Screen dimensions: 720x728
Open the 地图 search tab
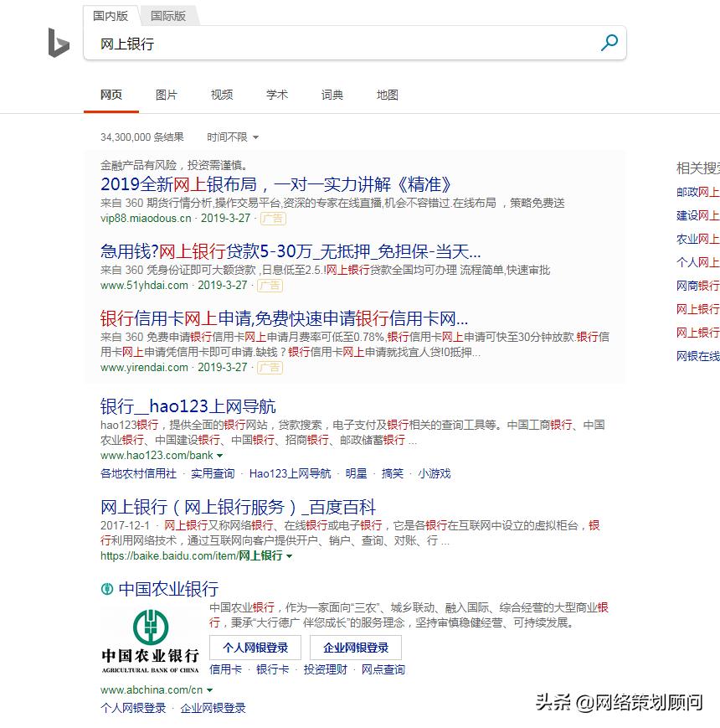click(x=387, y=95)
